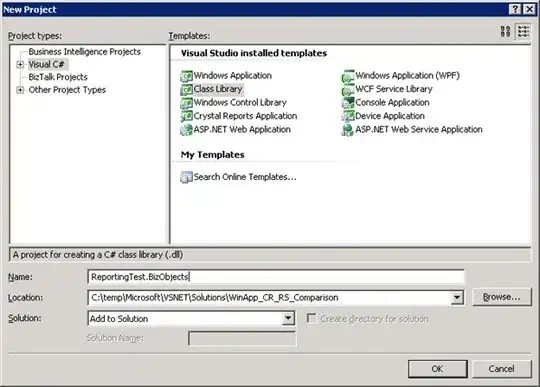The image size is (540, 387).
Task: Switch templates to small icons list view
Action: (x=523, y=31)
